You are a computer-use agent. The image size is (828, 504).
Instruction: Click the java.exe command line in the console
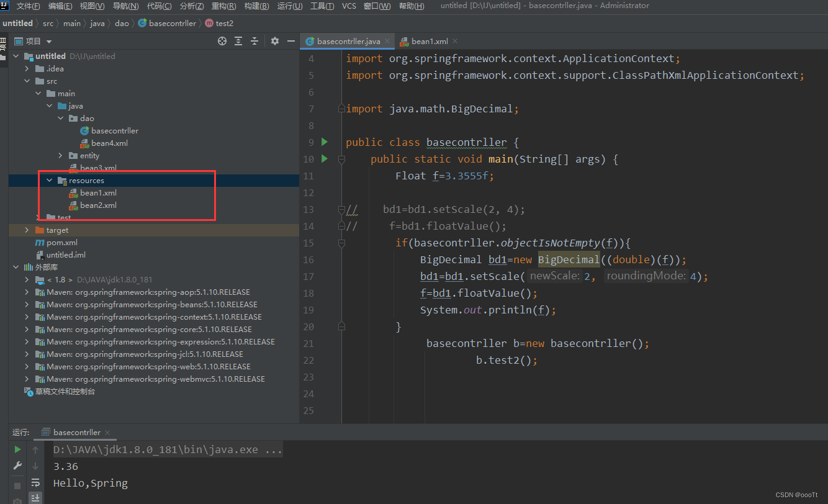coord(168,449)
